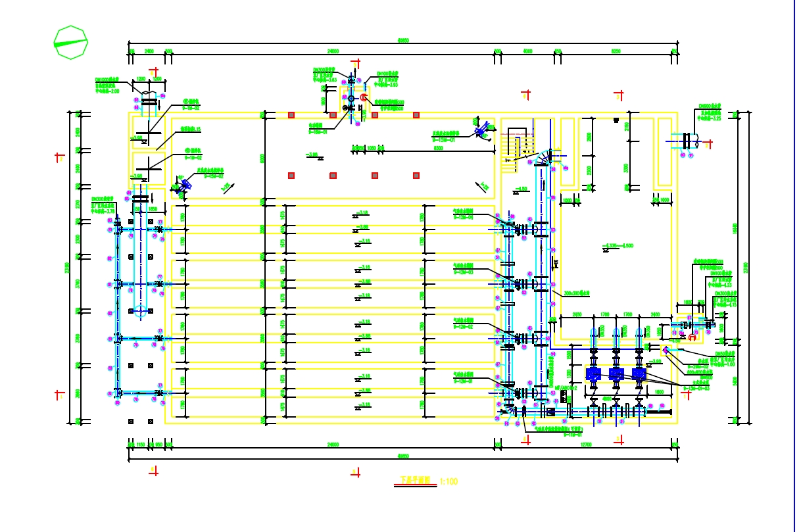Select the label 9-15M-01
The height and width of the screenshot is (532, 801).
click(443, 140)
